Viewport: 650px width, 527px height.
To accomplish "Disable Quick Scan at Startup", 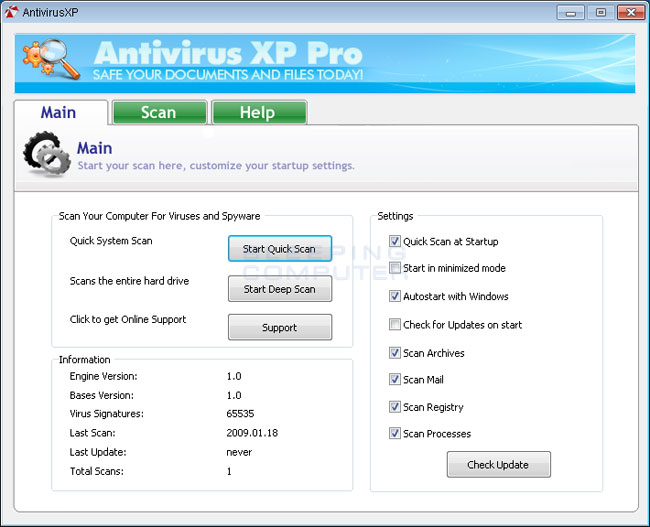I will coord(395,241).
